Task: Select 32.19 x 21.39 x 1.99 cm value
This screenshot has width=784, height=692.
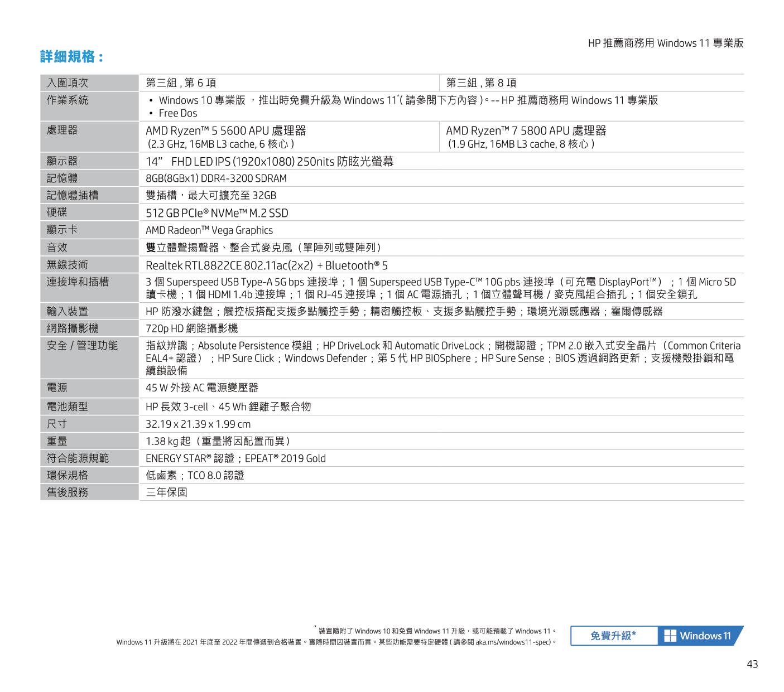Action: [198, 424]
